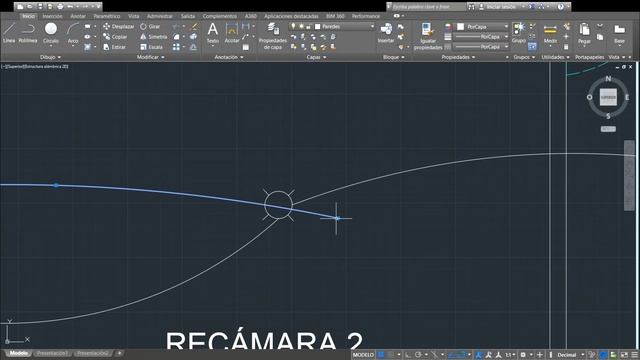Open Propiedades de capa manager
This screenshot has height=360, width=640.
click(273, 36)
